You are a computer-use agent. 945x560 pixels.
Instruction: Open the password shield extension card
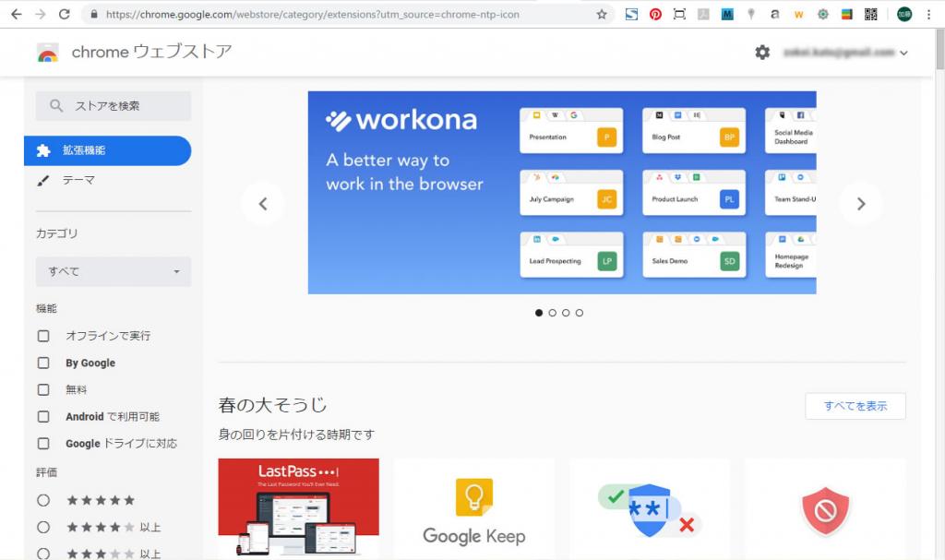point(650,508)
